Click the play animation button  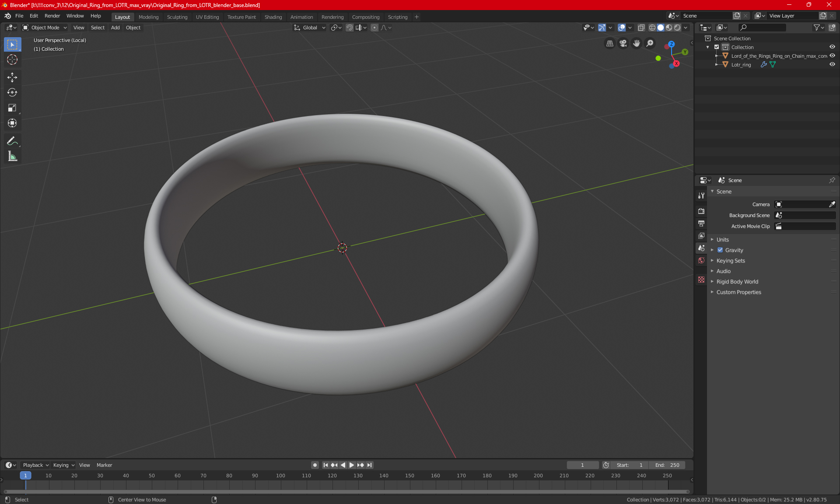pos(351,465)
